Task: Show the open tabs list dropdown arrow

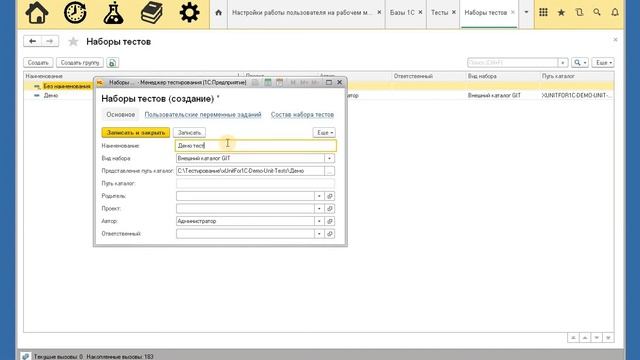Action: (526, 12)
